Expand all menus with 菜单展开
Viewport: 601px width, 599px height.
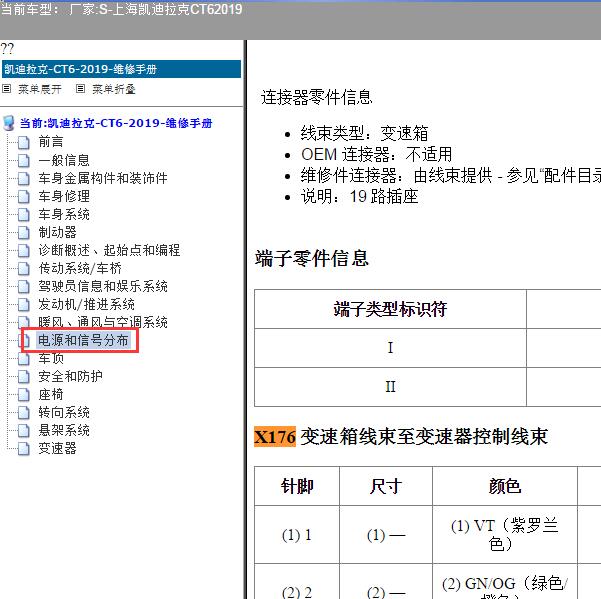tap(40, 89)
